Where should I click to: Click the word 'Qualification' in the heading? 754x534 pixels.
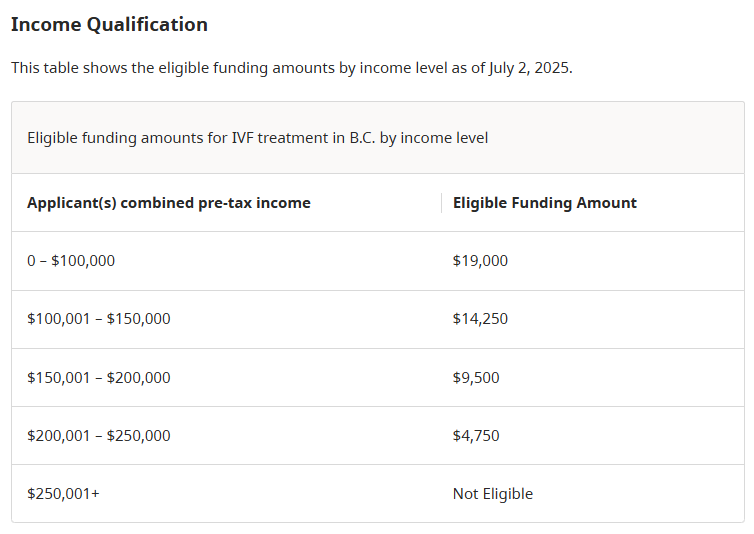tap(147, 25)
